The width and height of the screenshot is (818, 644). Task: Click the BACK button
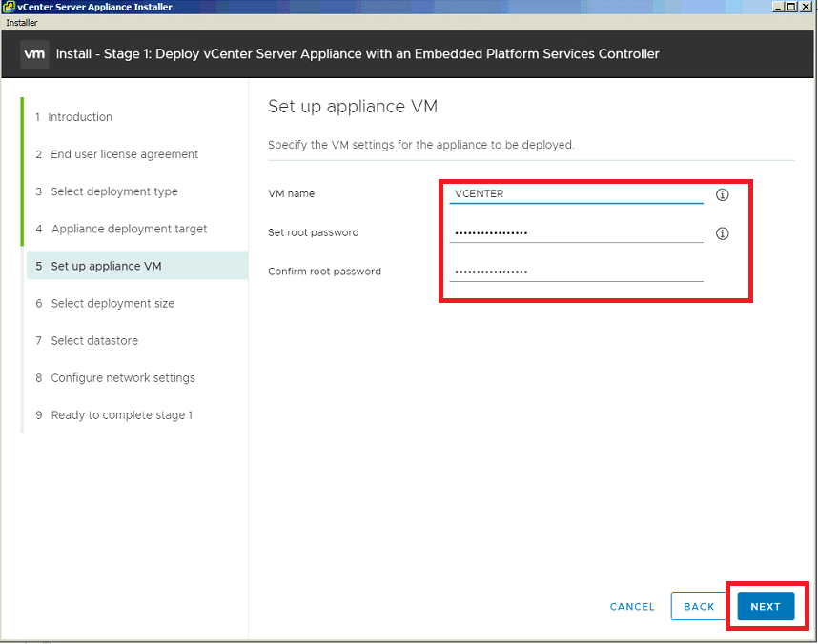pyautogui.click(x=699, y=607)
